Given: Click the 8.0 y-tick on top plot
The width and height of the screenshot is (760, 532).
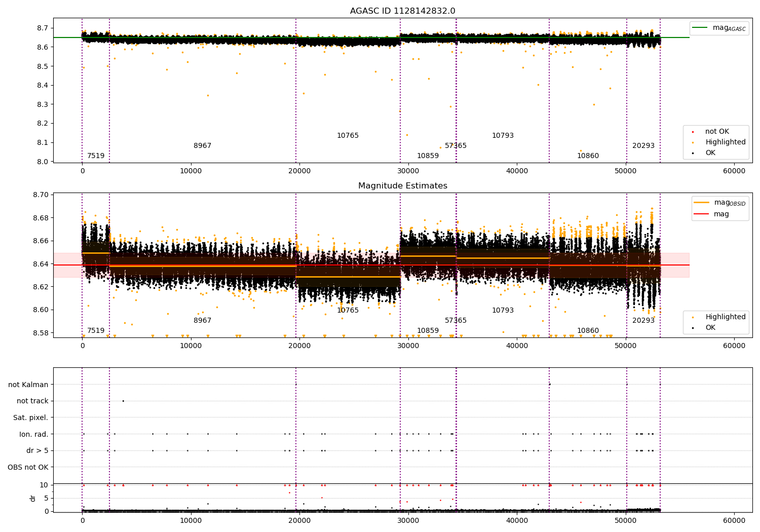Looking at the screenshot, I should pyautogui.click(x=43, y=162).
